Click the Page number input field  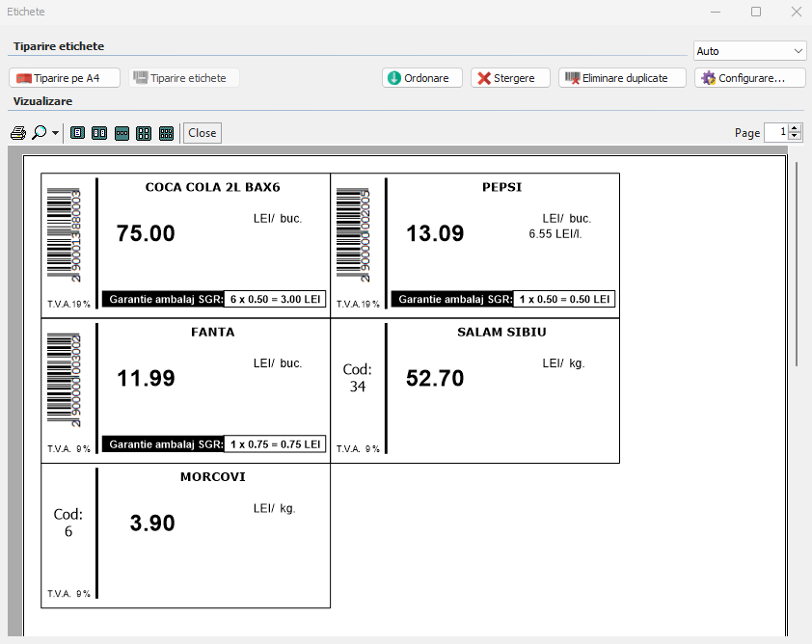pos(775,133)
